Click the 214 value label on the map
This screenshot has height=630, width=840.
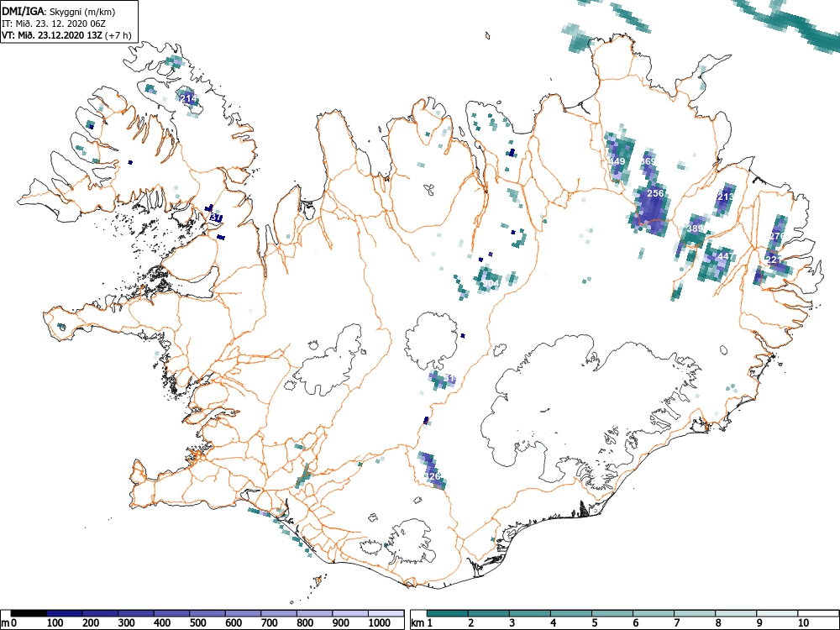coord(188,98)
